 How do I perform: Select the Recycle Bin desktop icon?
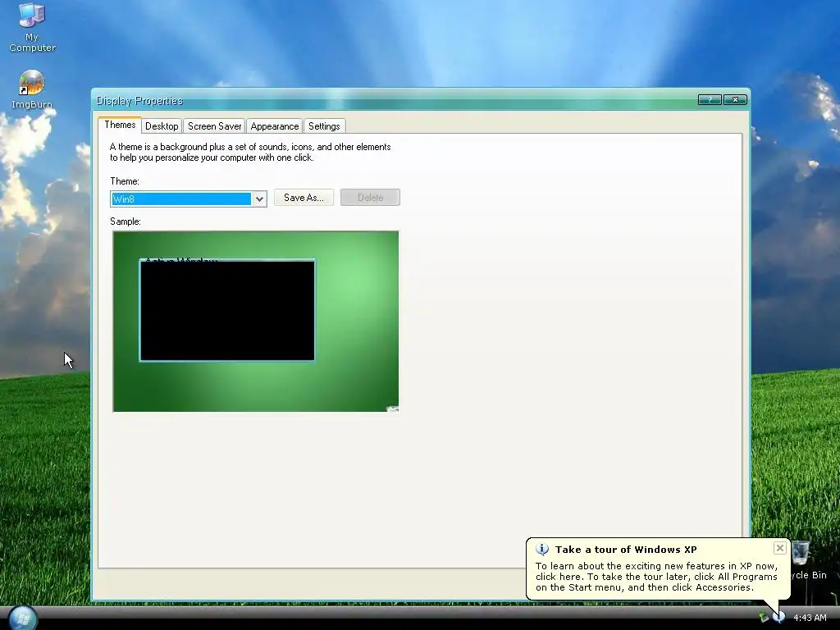pos(808,559)
